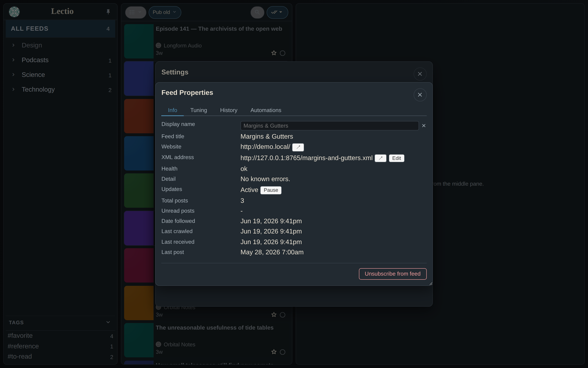Click Unsubscribe from feed button

[x=393, y=274]
